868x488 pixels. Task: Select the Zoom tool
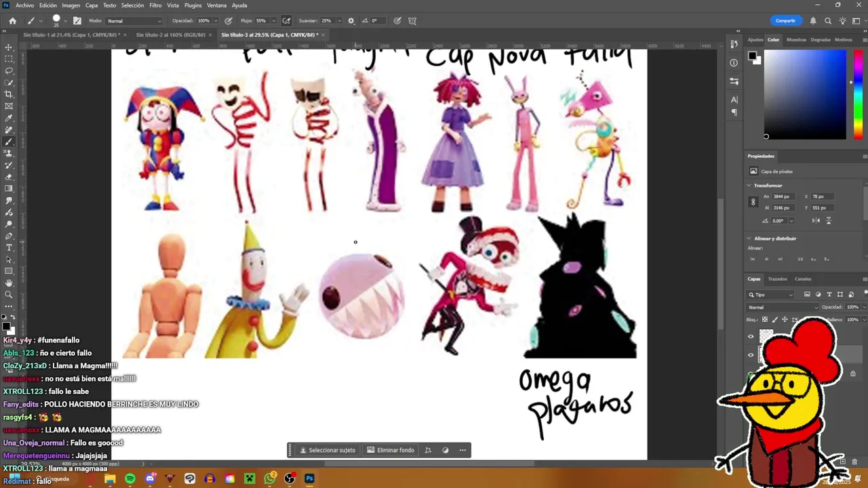point(9,295)
